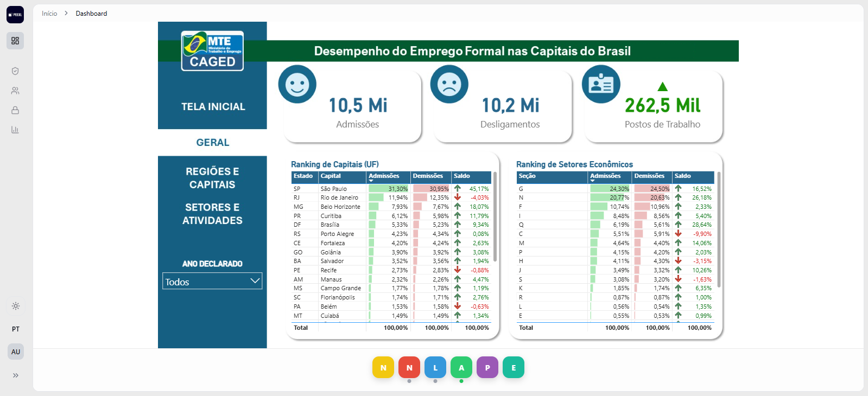The width and height of the screenshot is (868, 396).
Task: Expand the sidebar with double chevron
Action: tap(16, 375)
